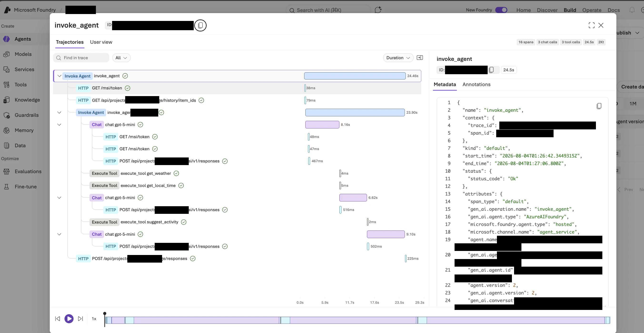Collapse the nested Invoke Agent span

[59, 113]
